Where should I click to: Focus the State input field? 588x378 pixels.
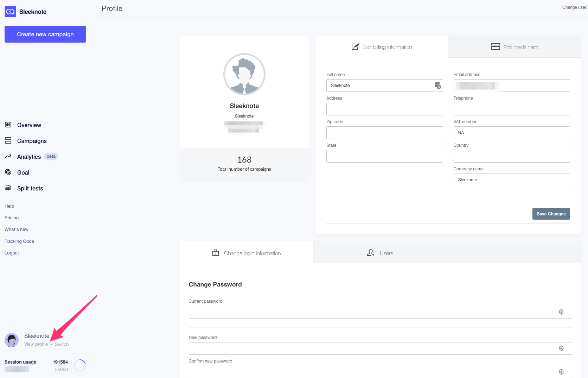pyautogui.click(x=384, y=156)
